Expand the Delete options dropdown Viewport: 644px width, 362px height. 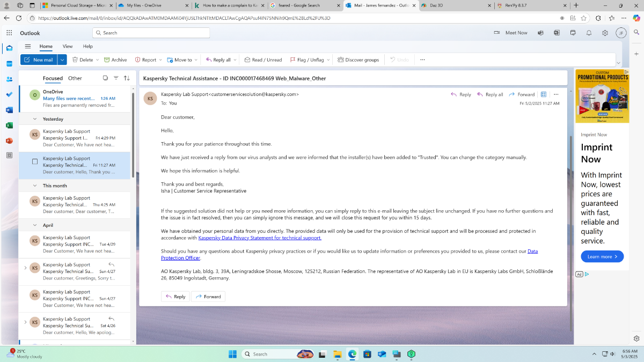coord(97,60)
